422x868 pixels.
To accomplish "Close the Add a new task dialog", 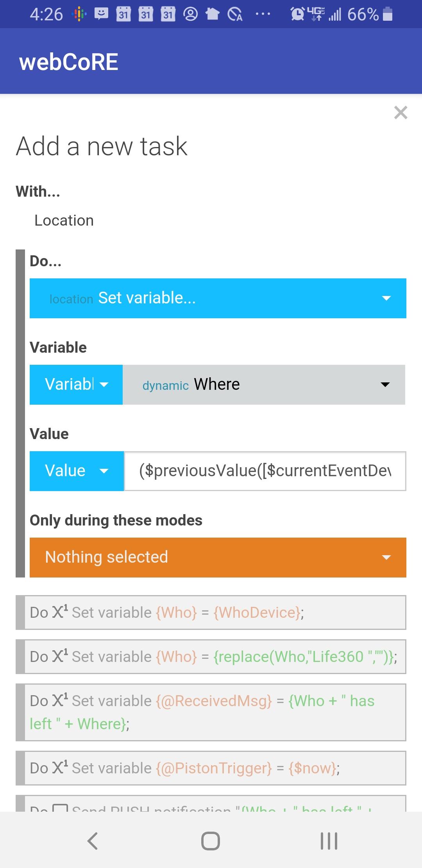I will click(x=401, y=113).
